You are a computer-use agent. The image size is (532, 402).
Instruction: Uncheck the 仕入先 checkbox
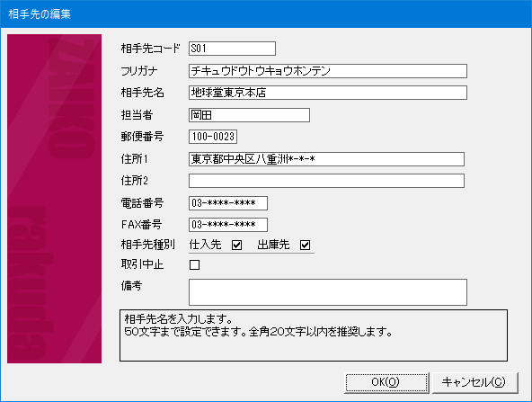coord(237,245)
